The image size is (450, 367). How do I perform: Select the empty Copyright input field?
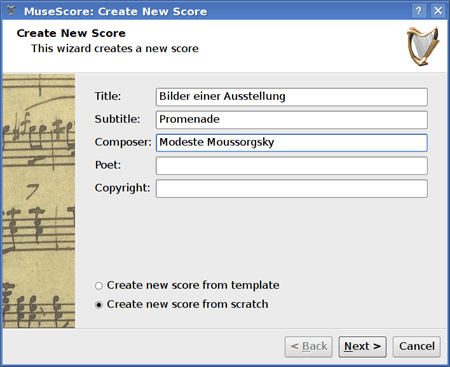(x=292, y=189)
